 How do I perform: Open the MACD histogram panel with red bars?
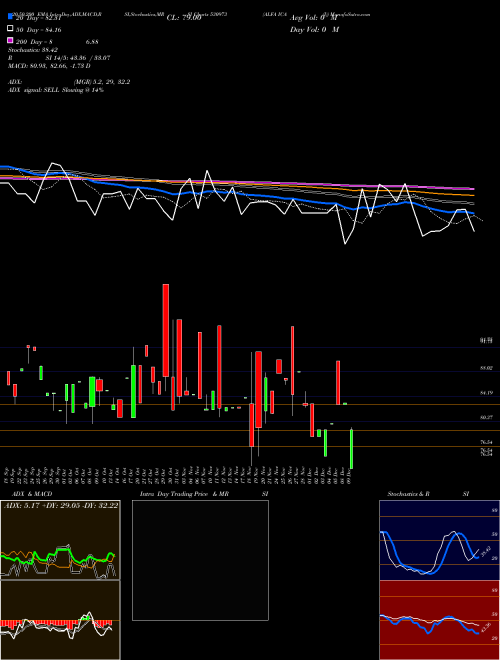click(x=60, y=620)
